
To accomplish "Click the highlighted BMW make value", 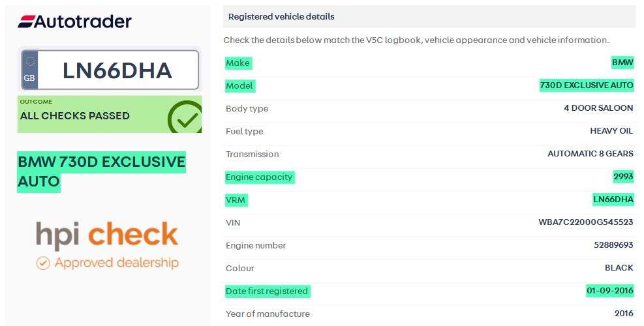I will pos(622,63).
